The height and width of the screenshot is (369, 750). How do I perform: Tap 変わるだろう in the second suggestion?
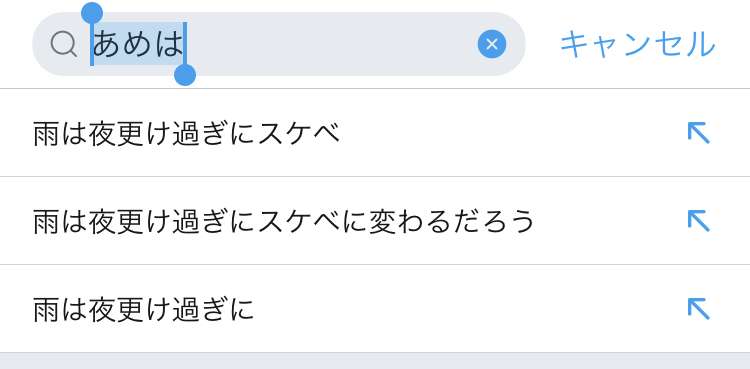452,222
